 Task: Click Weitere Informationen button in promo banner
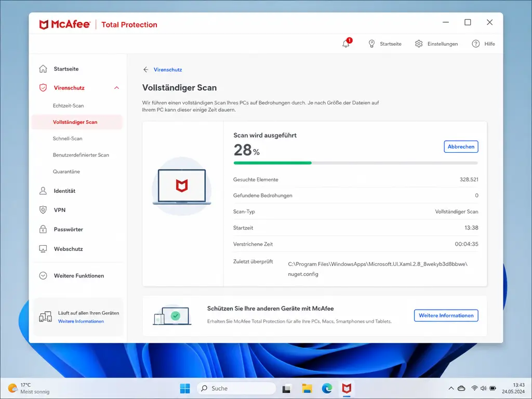446,315
